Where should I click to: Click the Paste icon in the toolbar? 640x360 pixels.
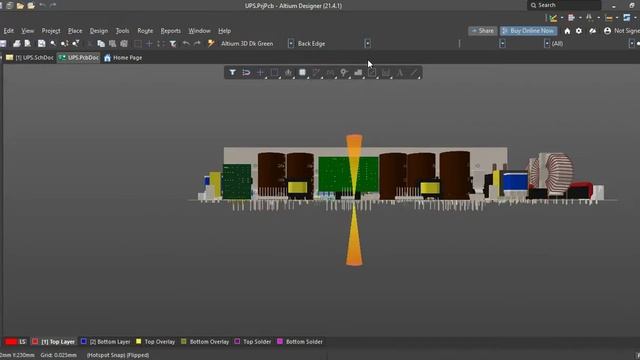112,44
